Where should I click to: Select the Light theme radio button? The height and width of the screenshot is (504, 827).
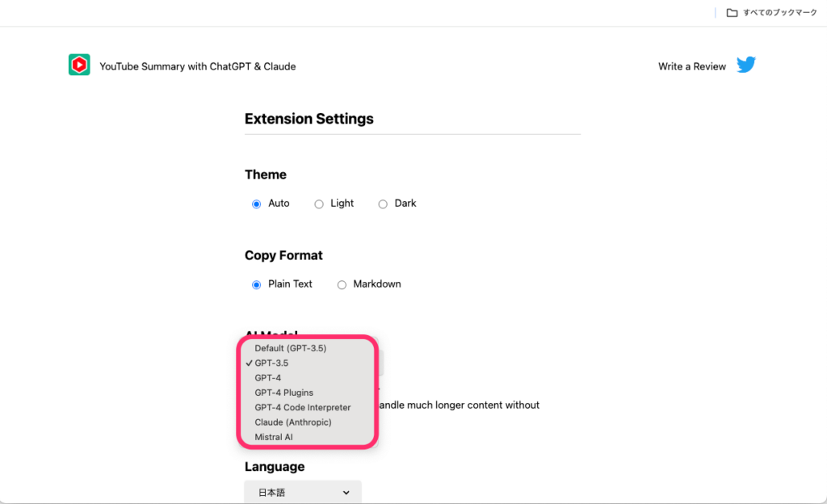[x=318, y=204]
